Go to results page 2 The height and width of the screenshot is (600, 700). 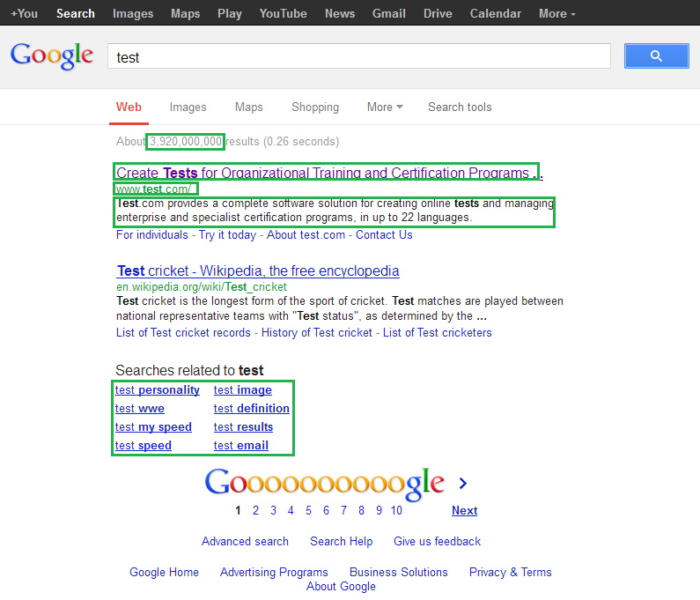click(255, 510)
